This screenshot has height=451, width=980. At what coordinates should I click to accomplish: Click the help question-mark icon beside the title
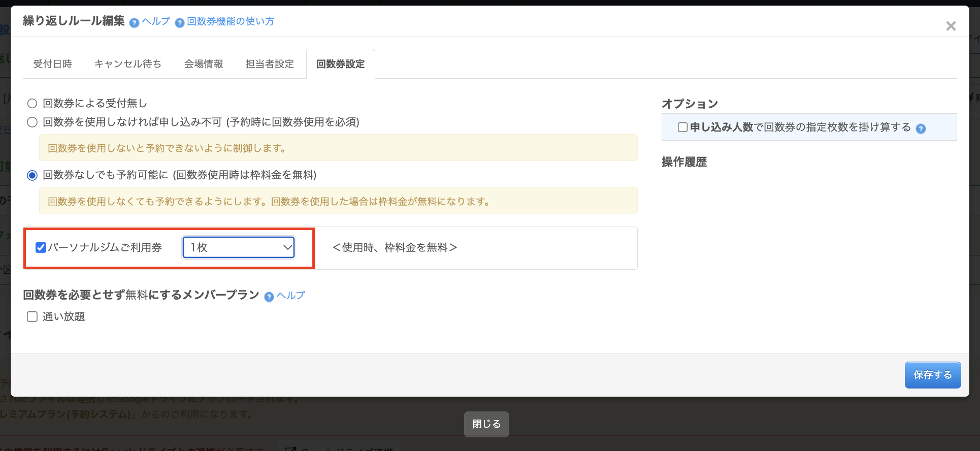(x=134, y=23)
